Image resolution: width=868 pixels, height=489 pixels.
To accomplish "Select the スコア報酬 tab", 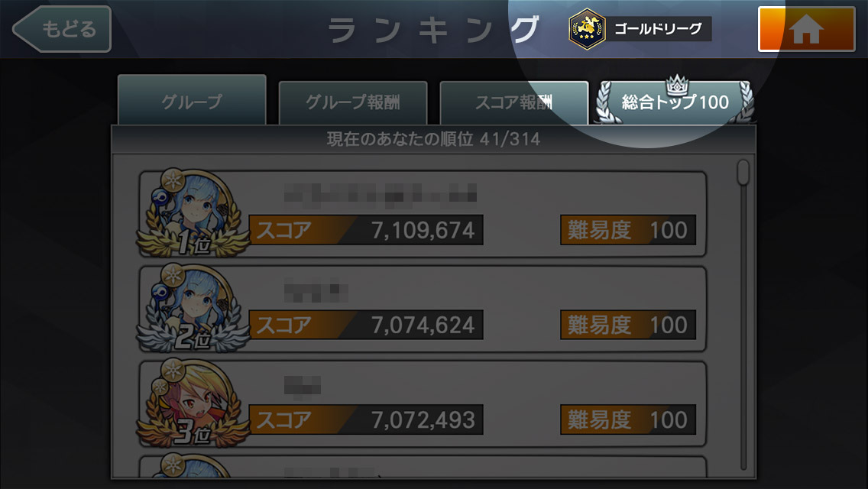I will point(513,102).
